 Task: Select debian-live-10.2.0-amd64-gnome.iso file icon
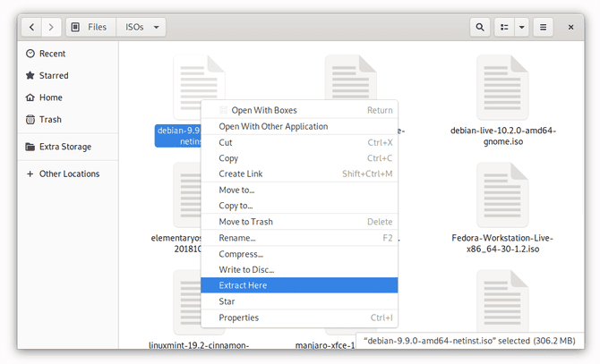[502, 88]
